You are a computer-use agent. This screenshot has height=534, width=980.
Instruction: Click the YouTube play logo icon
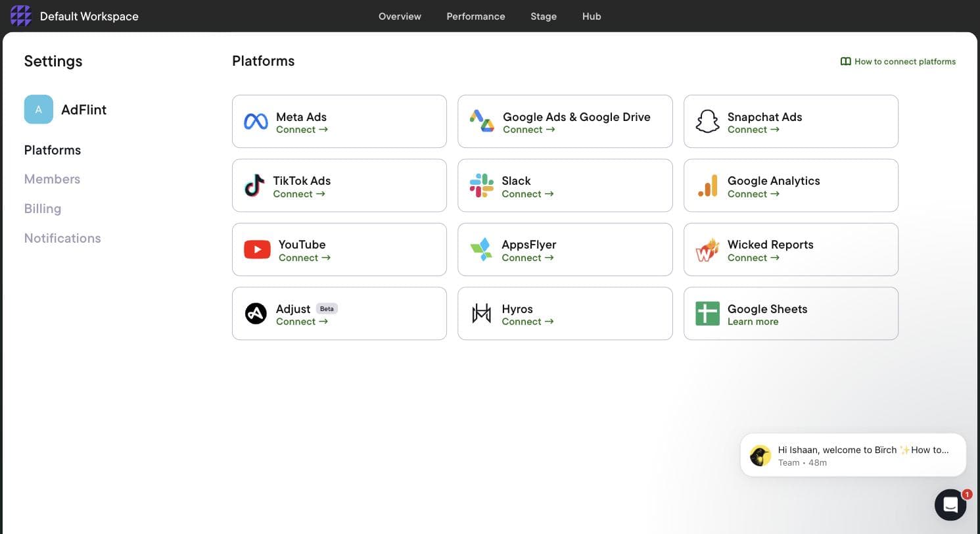pyautogui.click(x=257, y=249)
